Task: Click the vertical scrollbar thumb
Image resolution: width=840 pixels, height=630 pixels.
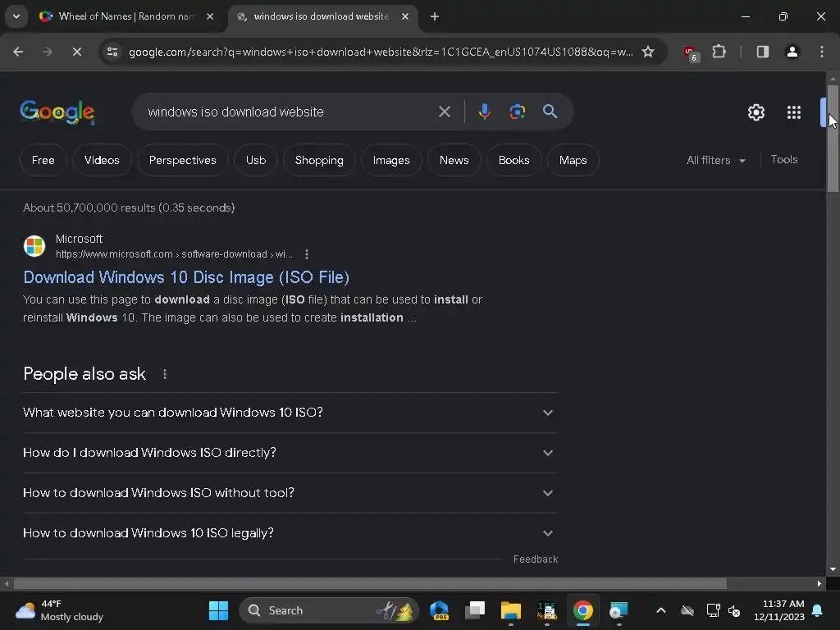Action: (833, 138)
